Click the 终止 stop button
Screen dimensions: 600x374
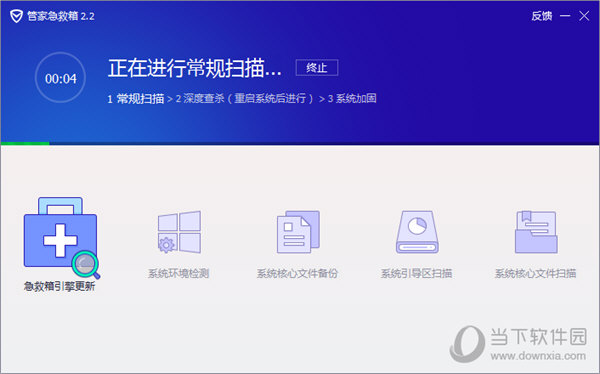pyautogui.click(x=317, y=68)
